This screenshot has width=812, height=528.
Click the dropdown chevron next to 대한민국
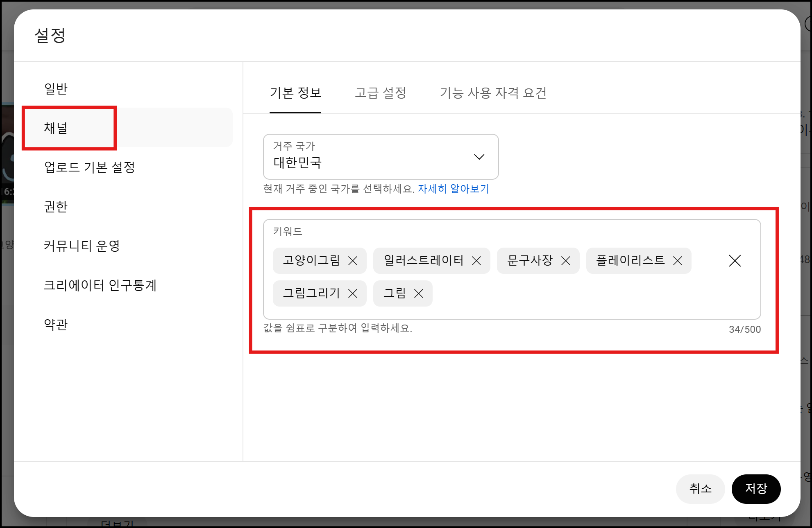pos(479,157)
